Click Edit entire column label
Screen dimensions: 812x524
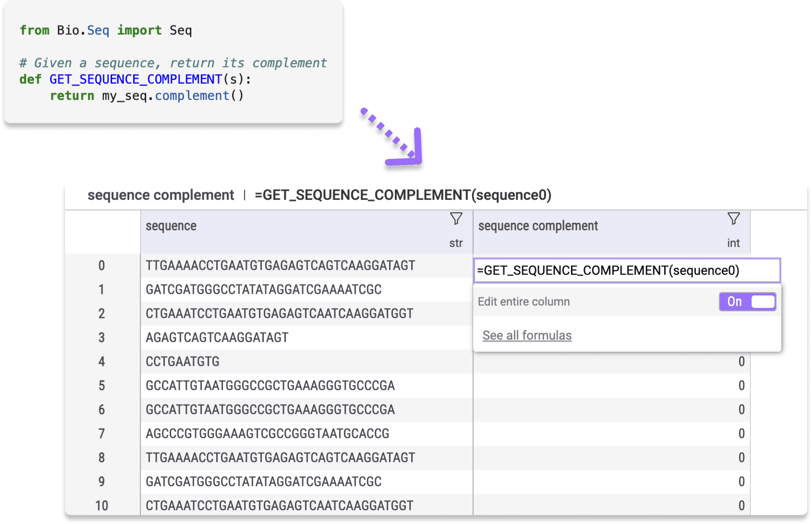tap(524, 301)
